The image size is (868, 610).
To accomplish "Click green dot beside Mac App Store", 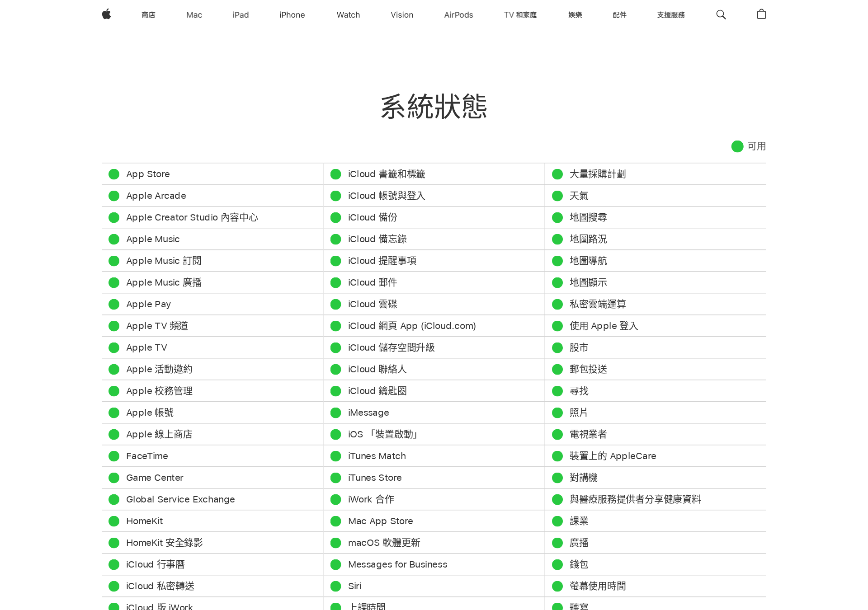I will [335, 521].
